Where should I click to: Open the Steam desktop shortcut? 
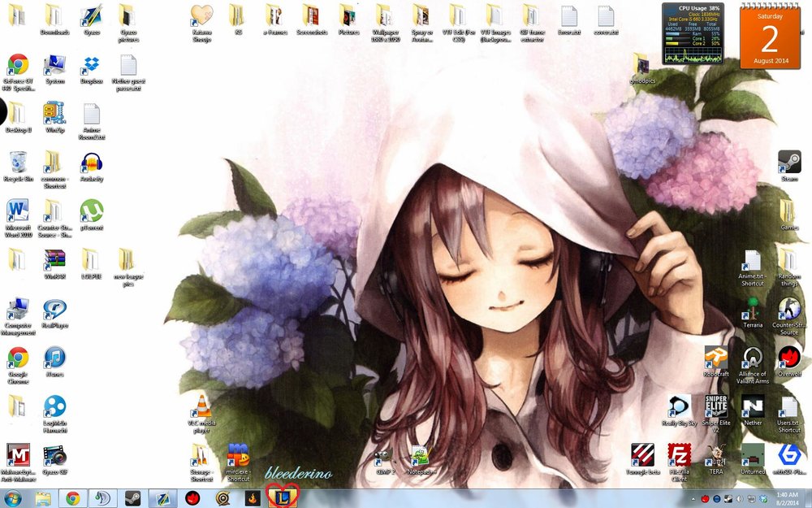point(789,166)
